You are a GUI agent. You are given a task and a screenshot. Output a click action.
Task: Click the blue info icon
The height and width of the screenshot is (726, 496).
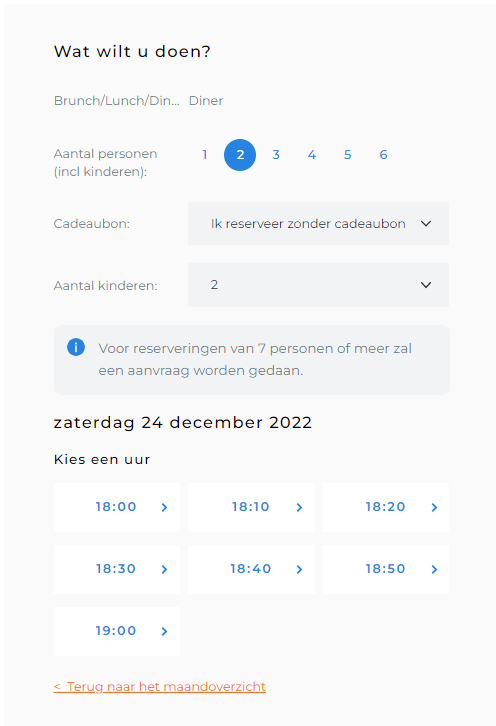[x=76, y=347]
